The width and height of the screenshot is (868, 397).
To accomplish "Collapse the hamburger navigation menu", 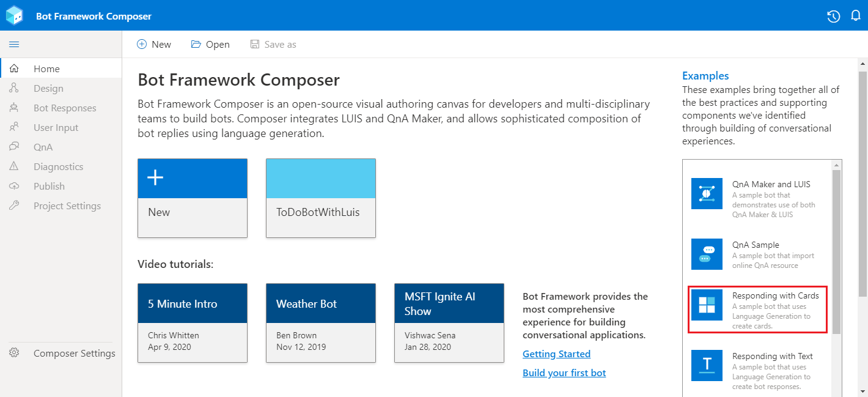I will pyautogui.click(x=14, y=44).
